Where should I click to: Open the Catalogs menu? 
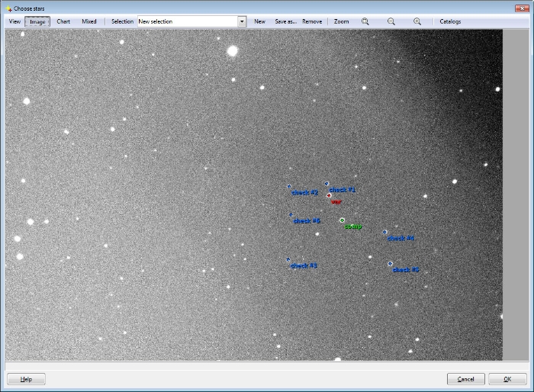(450, 21)
